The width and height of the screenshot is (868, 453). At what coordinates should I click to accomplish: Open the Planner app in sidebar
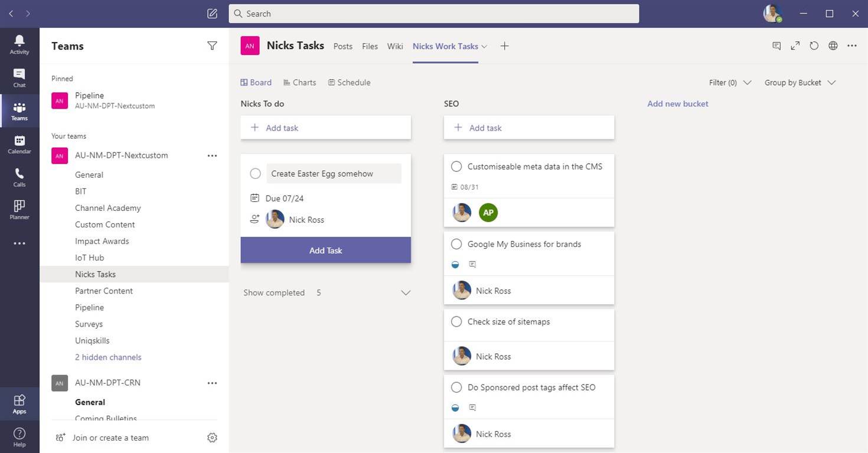click(19, 210)
